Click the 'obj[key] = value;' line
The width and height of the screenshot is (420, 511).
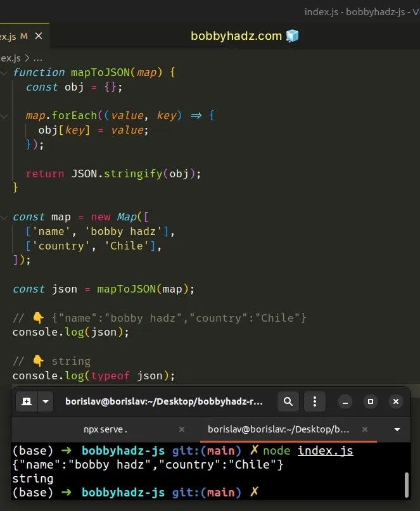[94, 130]
